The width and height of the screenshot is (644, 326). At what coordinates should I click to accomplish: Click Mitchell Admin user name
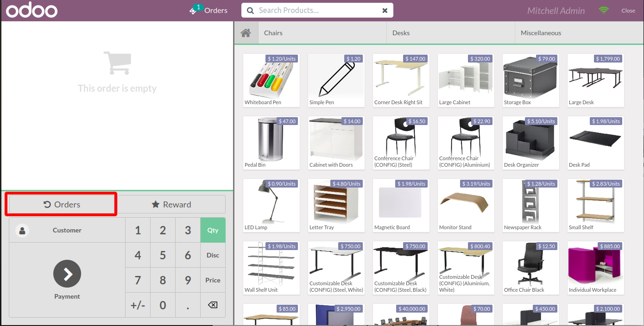click(556, 11)
